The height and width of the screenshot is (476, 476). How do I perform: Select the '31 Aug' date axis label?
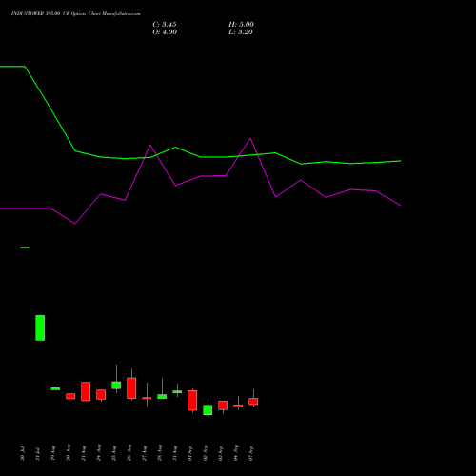tap(175, 453)
